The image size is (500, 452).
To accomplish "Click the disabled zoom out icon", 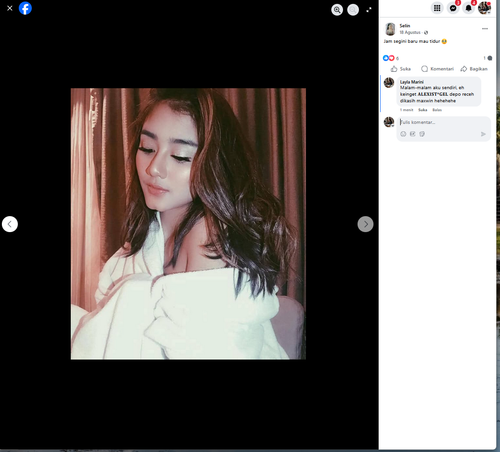I will point(353,10).
